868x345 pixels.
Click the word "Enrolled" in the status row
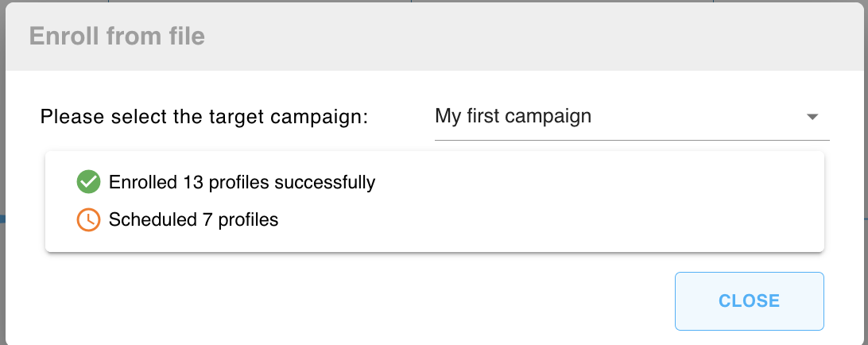(143, 182)
